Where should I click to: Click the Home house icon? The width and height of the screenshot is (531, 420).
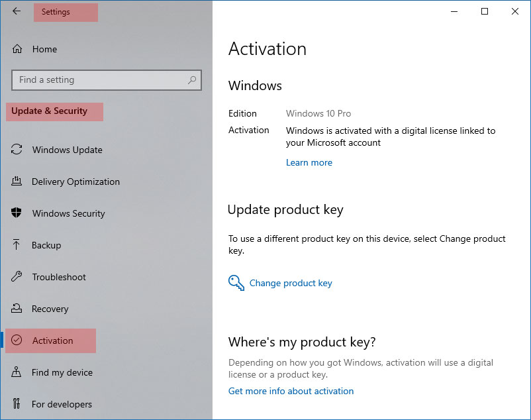[x=17, y=49]
